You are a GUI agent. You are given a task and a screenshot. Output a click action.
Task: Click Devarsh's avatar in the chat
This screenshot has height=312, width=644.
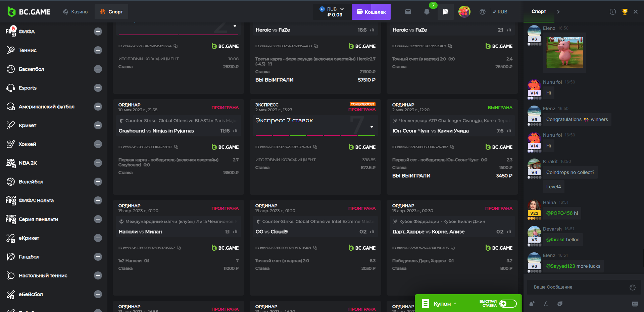tap(534, 233)
